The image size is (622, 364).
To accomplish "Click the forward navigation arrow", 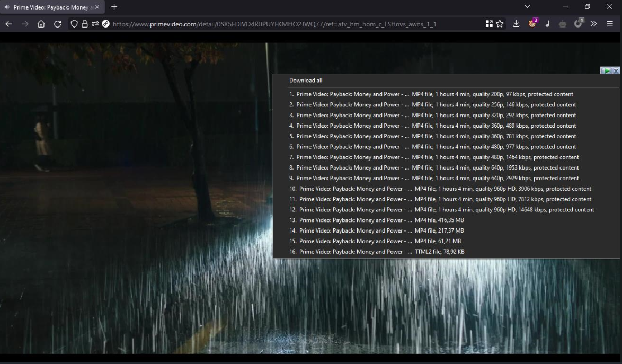I will click(25, 24).
